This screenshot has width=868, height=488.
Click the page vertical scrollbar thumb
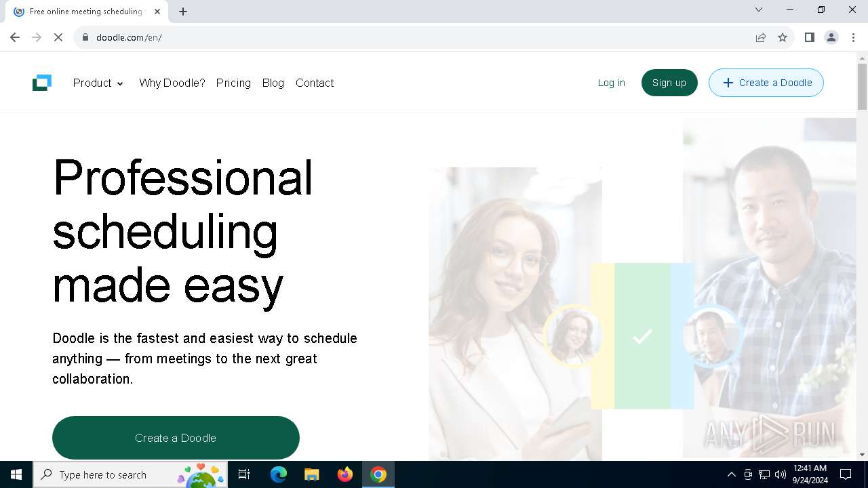click(x=862, y=86)
